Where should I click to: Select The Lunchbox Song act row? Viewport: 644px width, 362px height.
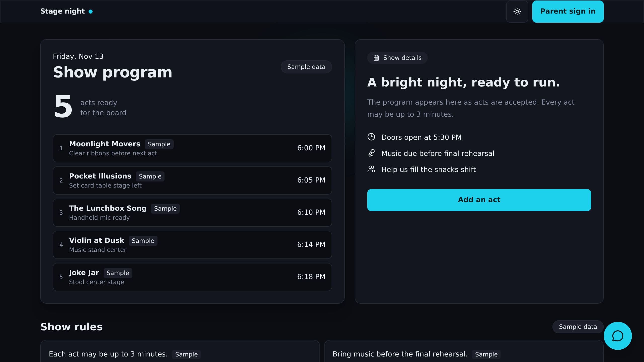(x=192, y=213)
